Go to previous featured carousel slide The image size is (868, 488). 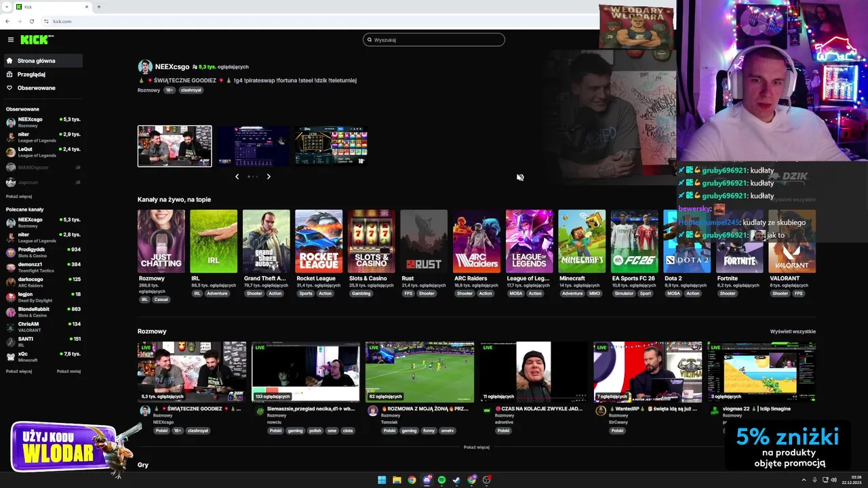click(x=237, y=176)
